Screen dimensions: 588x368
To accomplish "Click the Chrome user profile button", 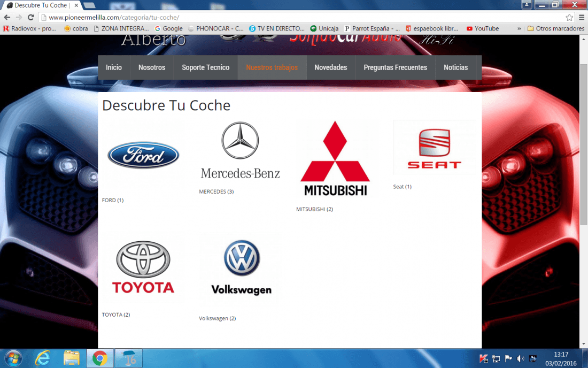I will (x=527, y=4).
